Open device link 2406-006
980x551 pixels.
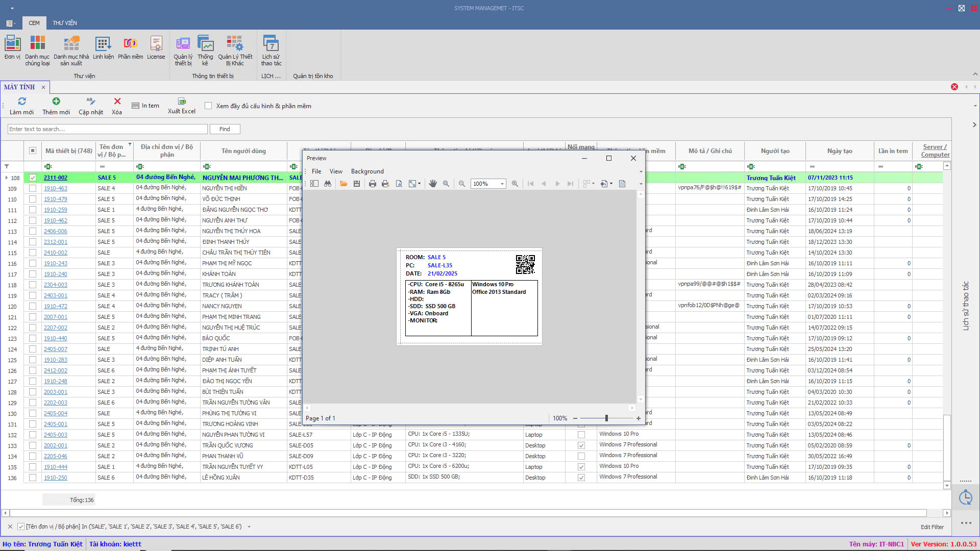(x=56, y=231)
